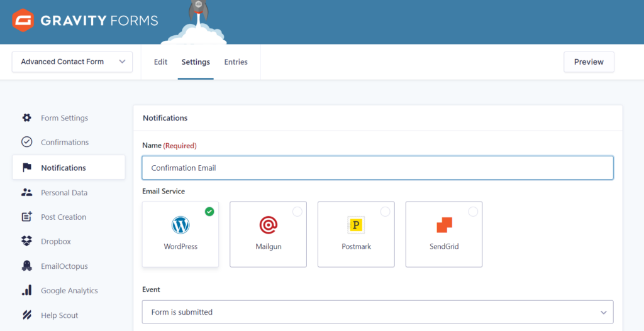Screen dimensions: 644x331
Task: Click the Google Analytics bar chart icon
Action: (26, 290)
